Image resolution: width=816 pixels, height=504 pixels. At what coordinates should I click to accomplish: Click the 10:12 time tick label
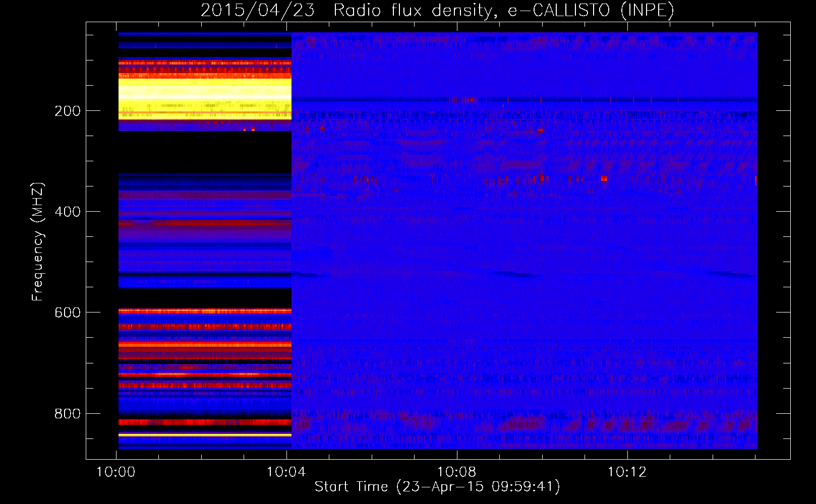(627, 472)
